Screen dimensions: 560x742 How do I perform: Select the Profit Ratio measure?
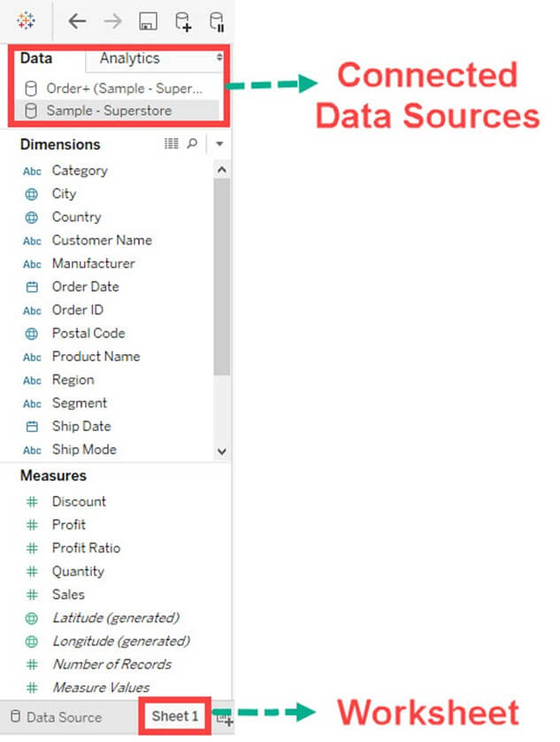(86, 548)
